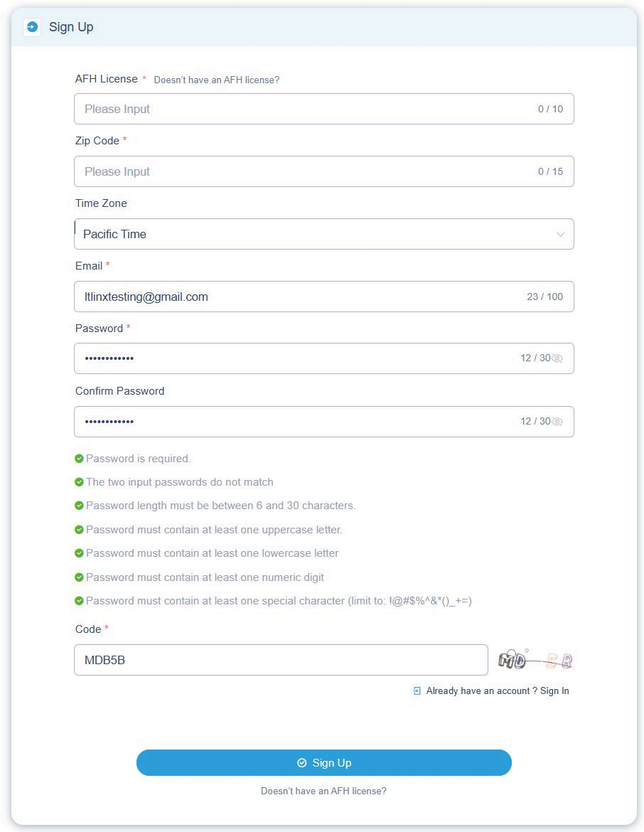This screenshot has width=644, height=832.
Task: Follow the "Already have an account ? Sign In" link
Action: point(498,690)
